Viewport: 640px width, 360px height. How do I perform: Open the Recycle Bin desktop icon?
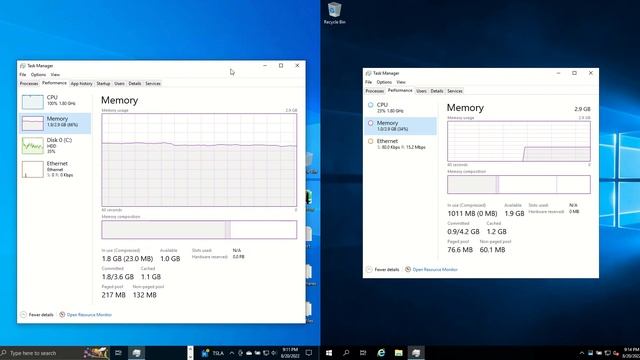(x=335, y=13)
